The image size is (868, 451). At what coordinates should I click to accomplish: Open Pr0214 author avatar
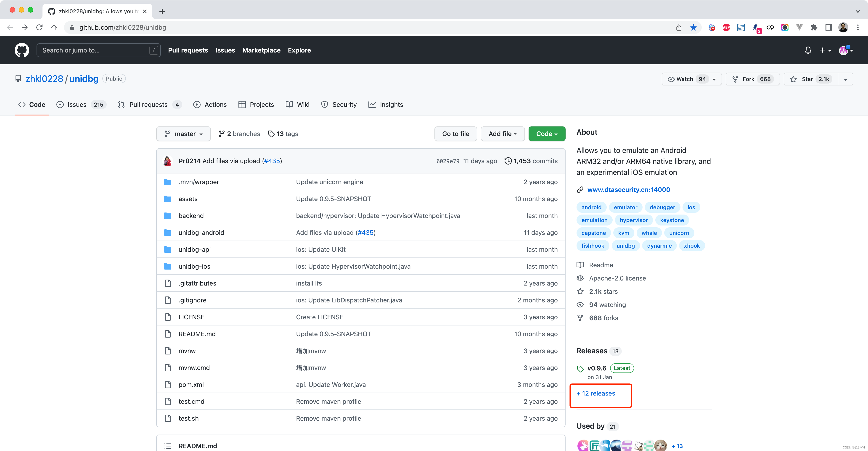point(167,161)
